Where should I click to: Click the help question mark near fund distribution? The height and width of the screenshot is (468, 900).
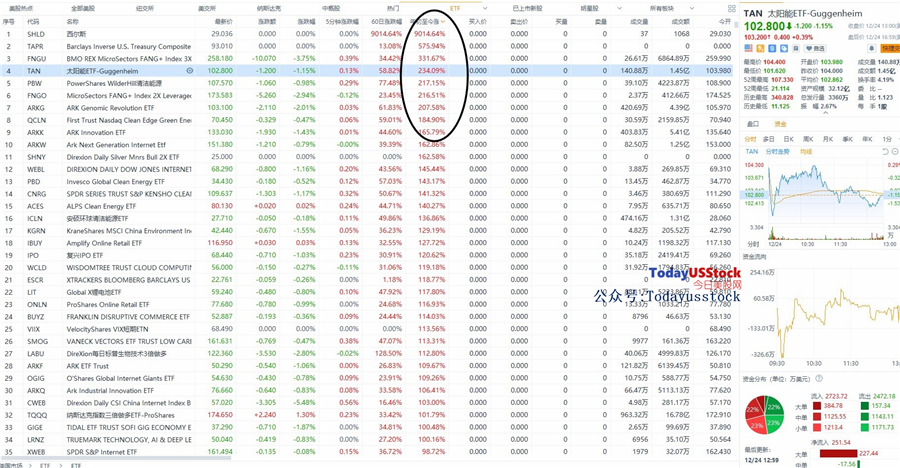pyautogui.click(x=819, y=378)
